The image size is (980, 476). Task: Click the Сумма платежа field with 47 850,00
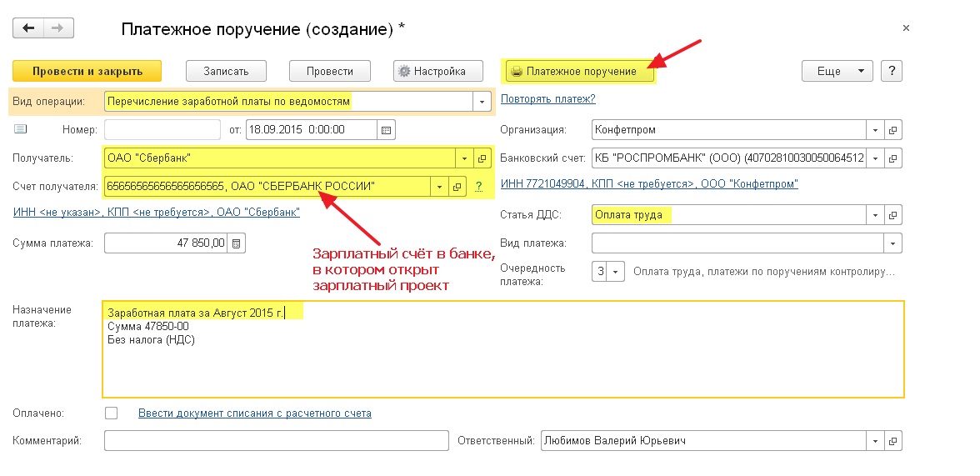point(167,243)
